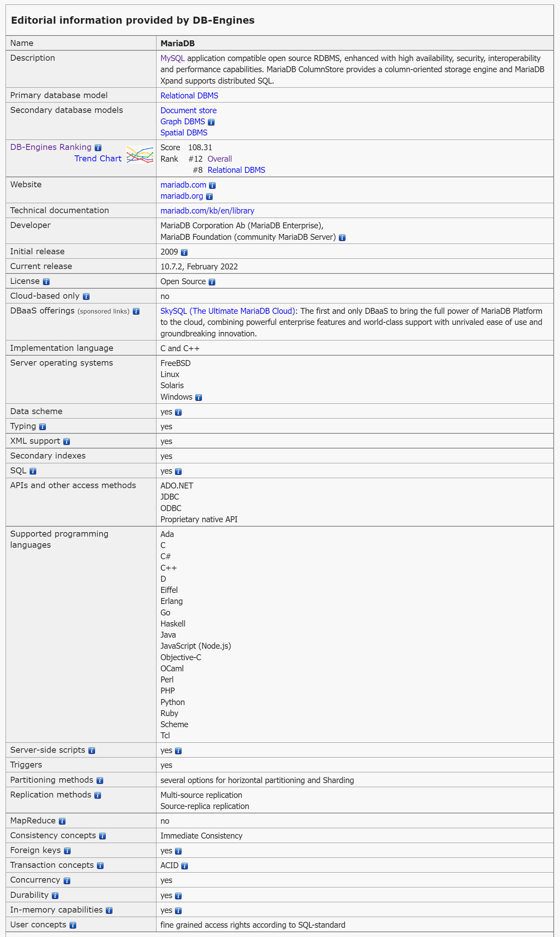This screenshot has width=560, height=937.
Task: Click info icon next to Open Source
Action: pos(212,282)
